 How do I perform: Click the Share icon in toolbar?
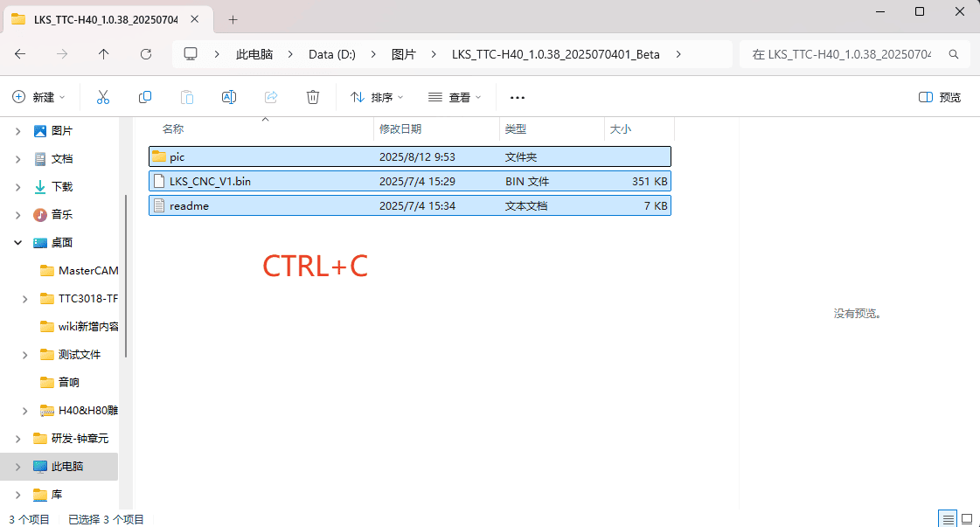(x=271, y=97)
